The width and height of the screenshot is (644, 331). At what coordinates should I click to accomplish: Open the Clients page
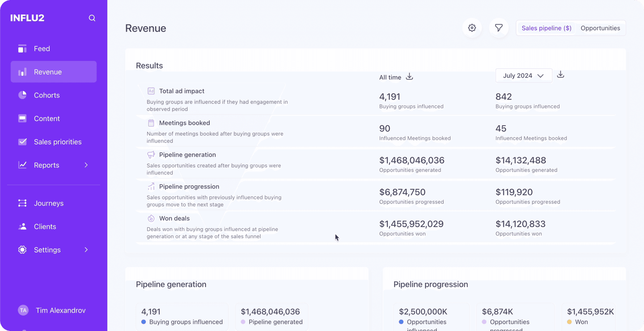45,226
